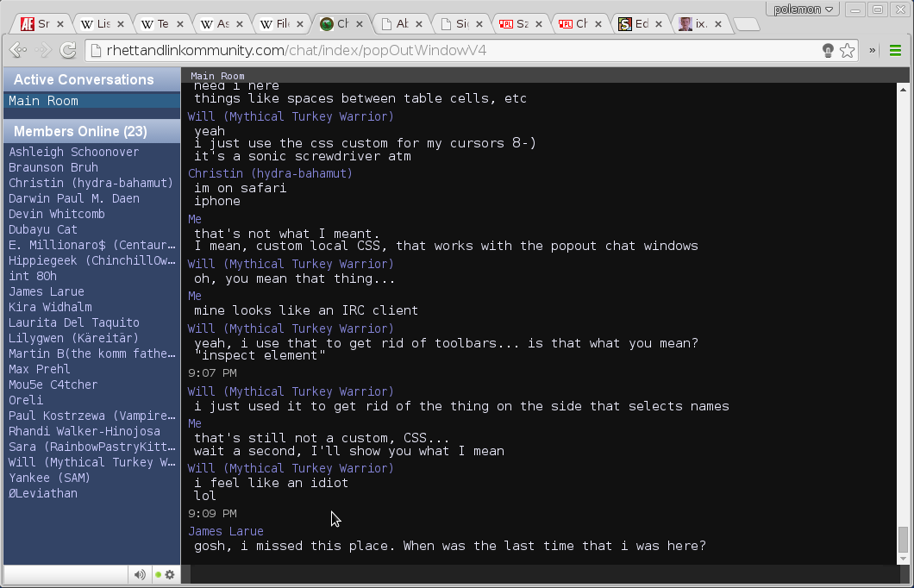914x588 pixels.
Task: Click the chat scrollbar down arrow
Action: pos(903,559)
